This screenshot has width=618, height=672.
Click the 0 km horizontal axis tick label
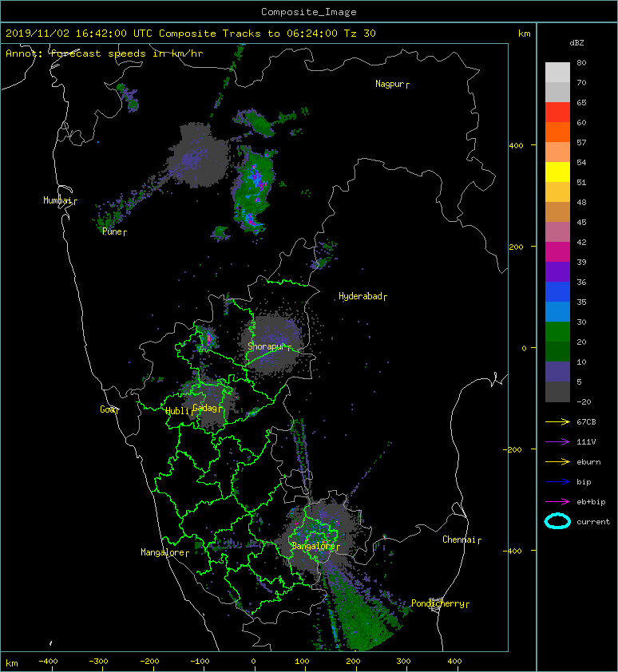pos(253,661)
